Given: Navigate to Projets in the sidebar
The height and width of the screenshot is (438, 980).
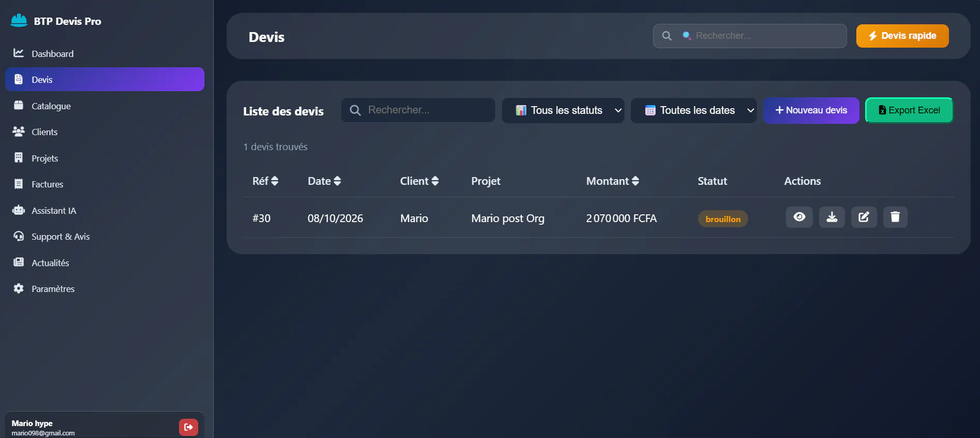Looking at the screenshot, I should [x=105, y=158].
